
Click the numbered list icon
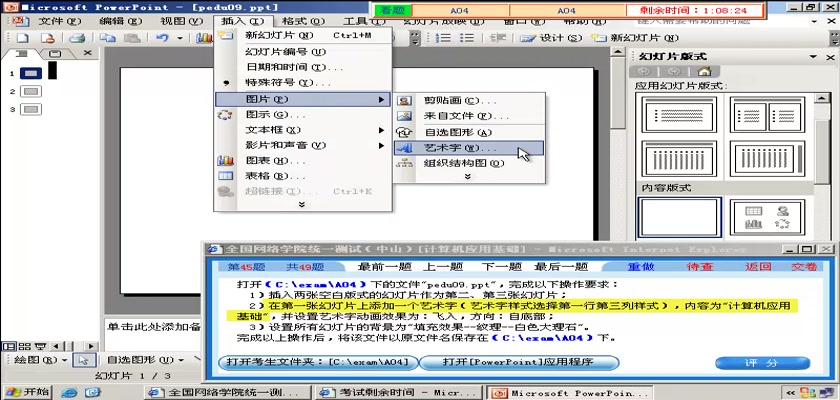tap(442, 38)
